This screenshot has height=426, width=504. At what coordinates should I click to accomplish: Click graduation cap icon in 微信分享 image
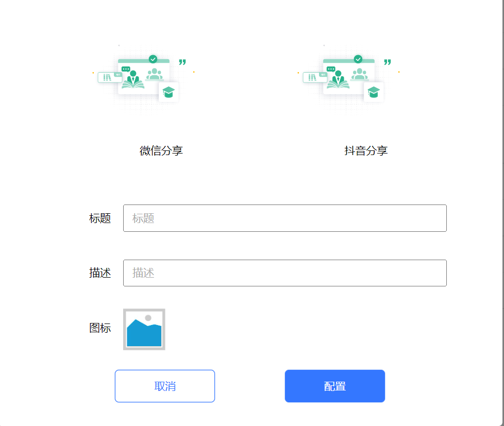click(x=169, y=92)
